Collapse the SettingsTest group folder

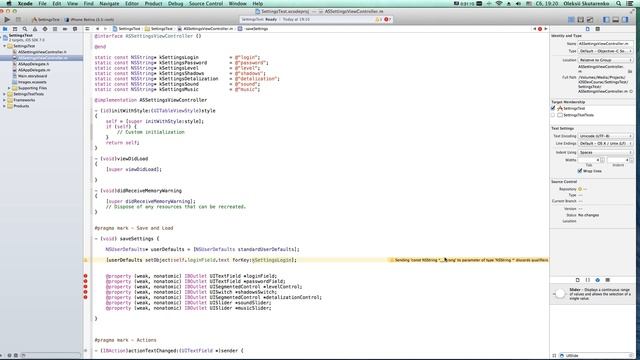(4, 46)
